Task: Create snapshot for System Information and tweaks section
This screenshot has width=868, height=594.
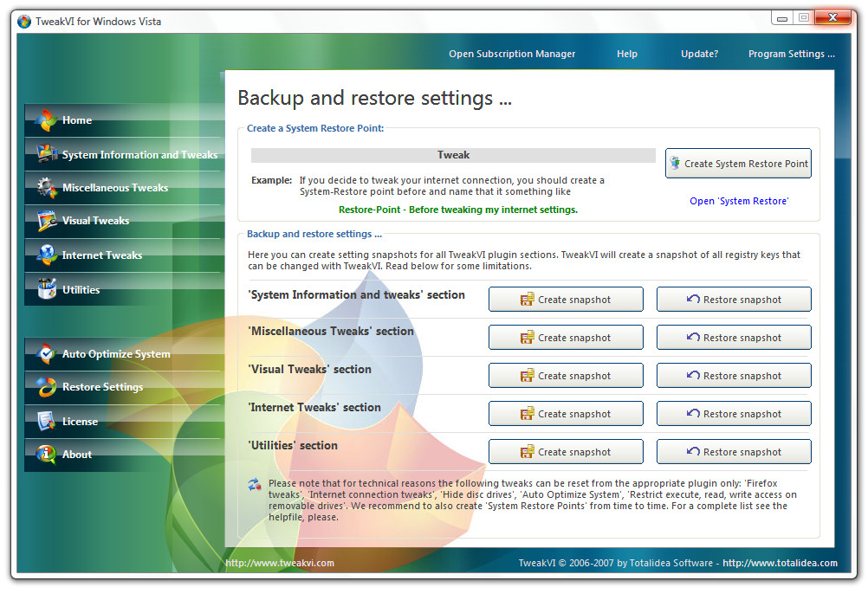Action: click(x=566, y=300)
